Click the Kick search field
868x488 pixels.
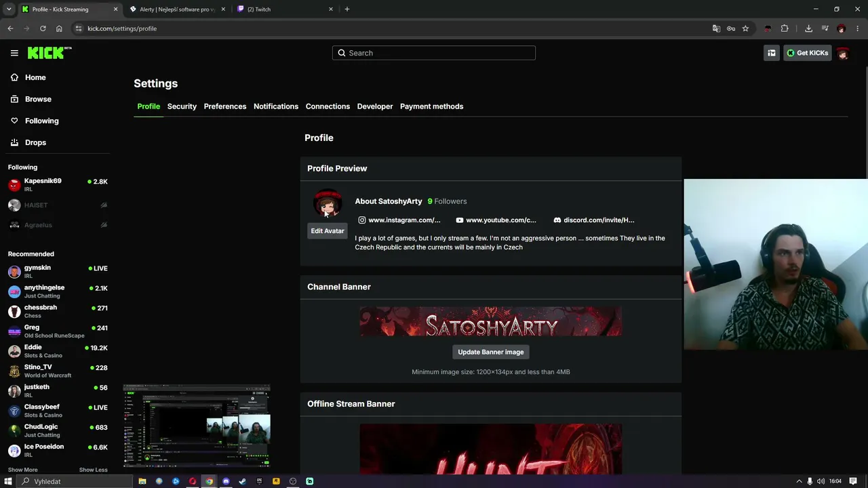434,53
